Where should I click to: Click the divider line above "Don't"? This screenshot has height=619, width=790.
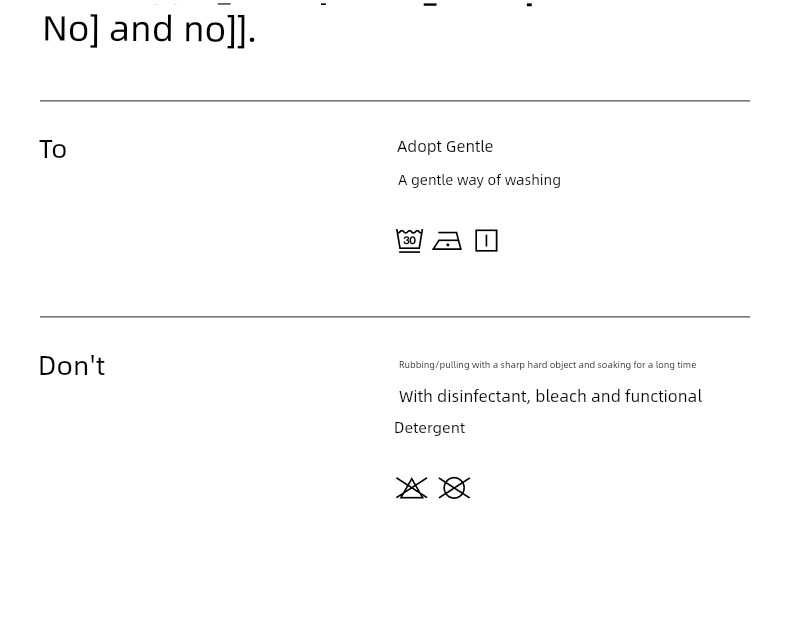(394, 317)
